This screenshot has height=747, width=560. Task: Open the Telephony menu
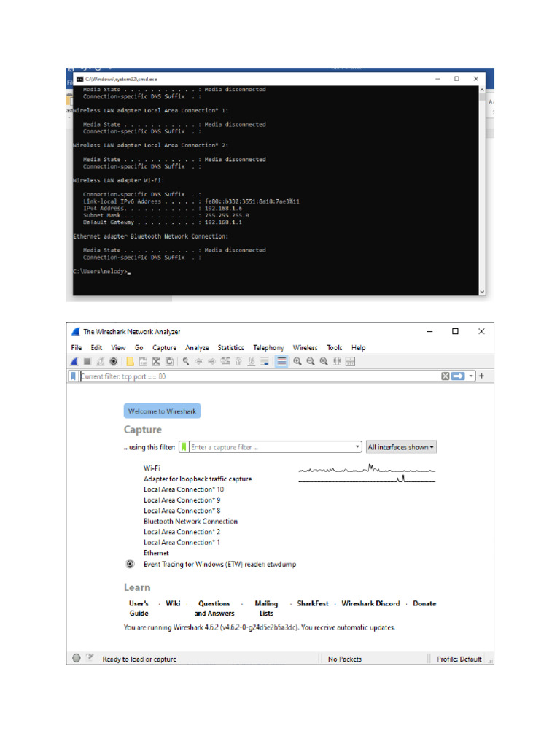tap(268, 348)
